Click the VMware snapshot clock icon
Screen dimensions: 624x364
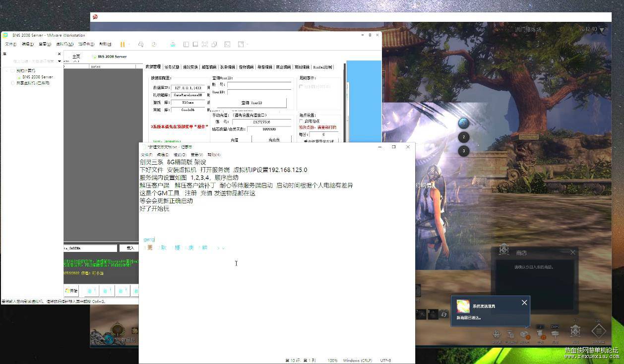(x=154, y=44)
